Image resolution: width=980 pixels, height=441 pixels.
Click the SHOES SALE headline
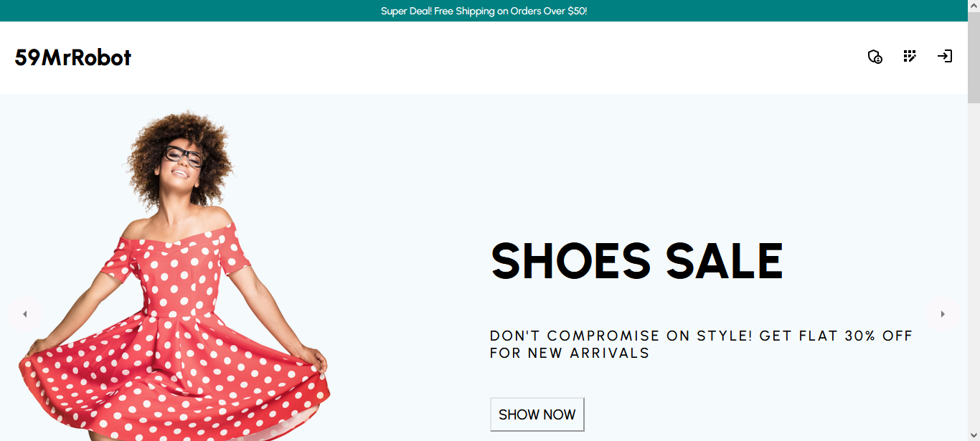(x=636, y=261)
